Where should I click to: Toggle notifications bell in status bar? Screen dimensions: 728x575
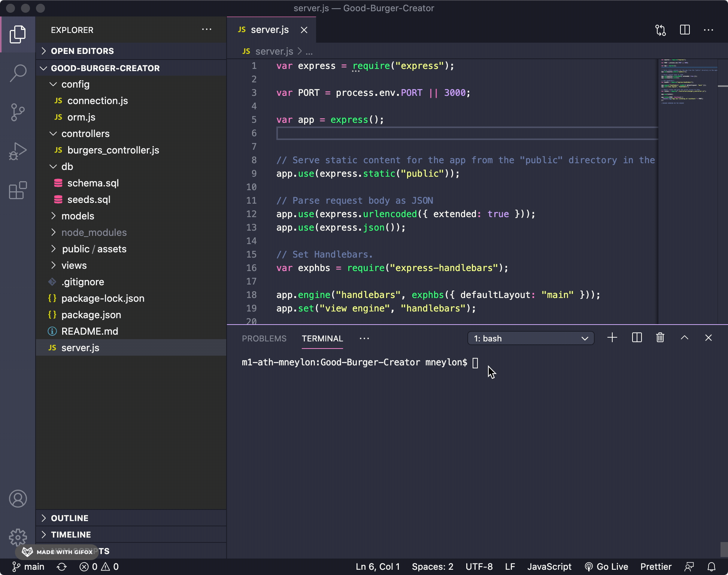tap(712, 567)
